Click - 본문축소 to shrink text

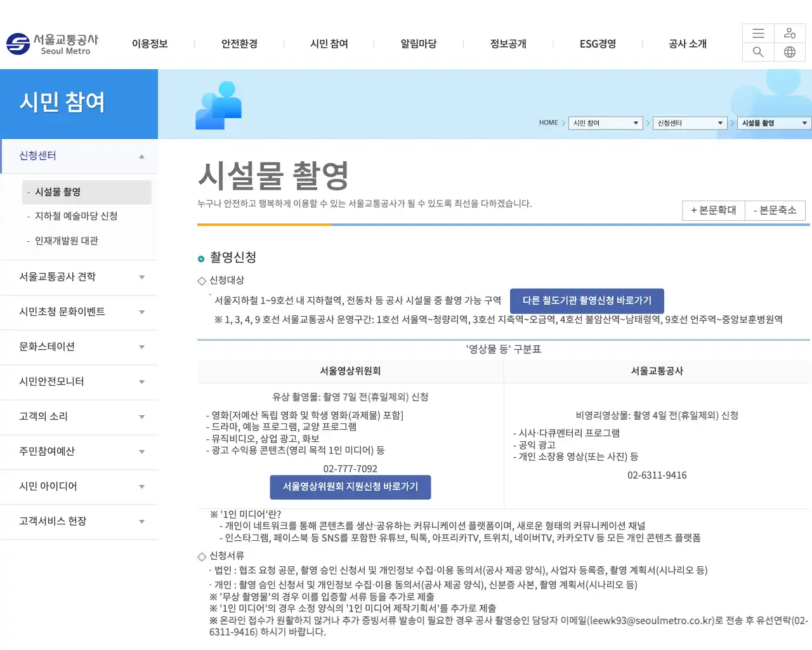pos(775,210)
